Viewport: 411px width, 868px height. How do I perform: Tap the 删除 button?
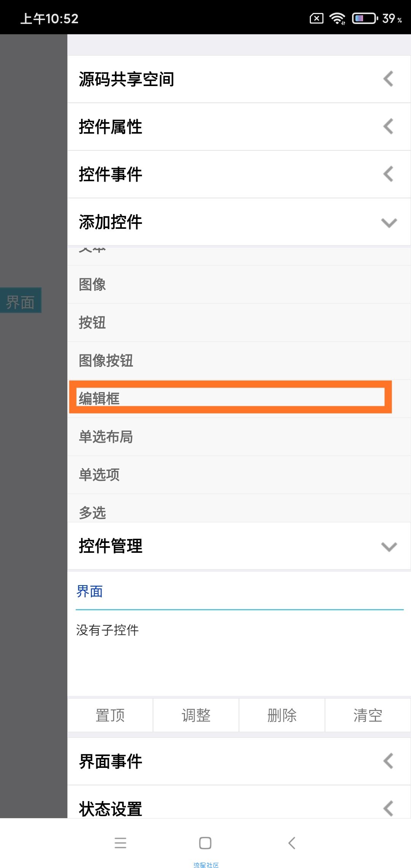pyautogui.click(x=282, y=715)
